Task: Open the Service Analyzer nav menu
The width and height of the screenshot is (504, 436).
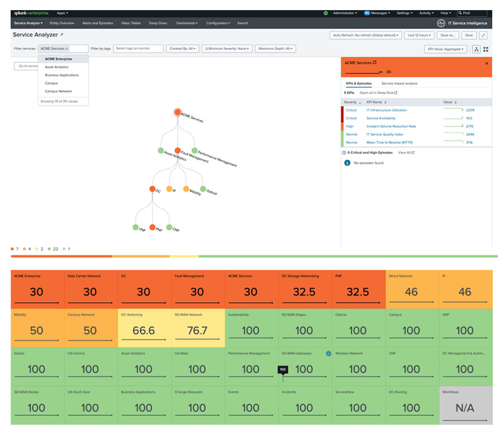Action: click(x=29, y=23)
